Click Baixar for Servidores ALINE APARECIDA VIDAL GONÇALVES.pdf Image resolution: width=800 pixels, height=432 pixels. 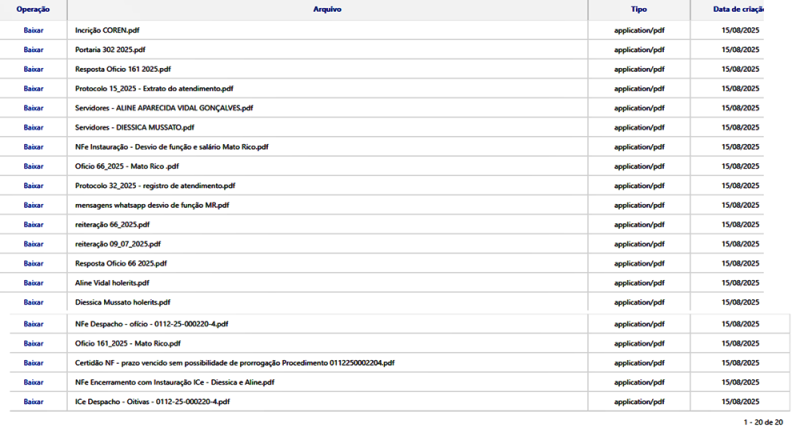pyautogui.click(x=33, y=108)
